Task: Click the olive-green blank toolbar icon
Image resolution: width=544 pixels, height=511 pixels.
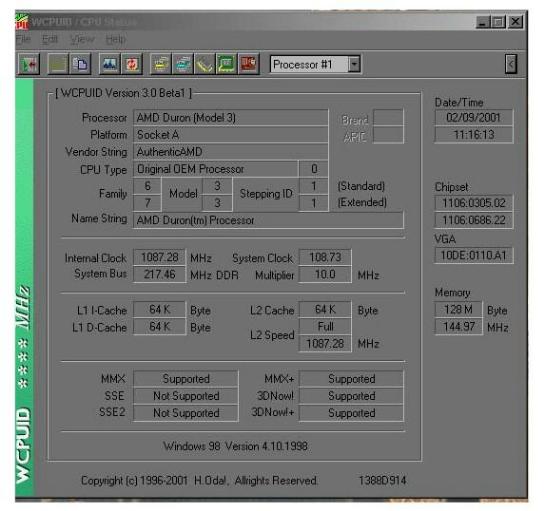Action: (x=58, y=64)
